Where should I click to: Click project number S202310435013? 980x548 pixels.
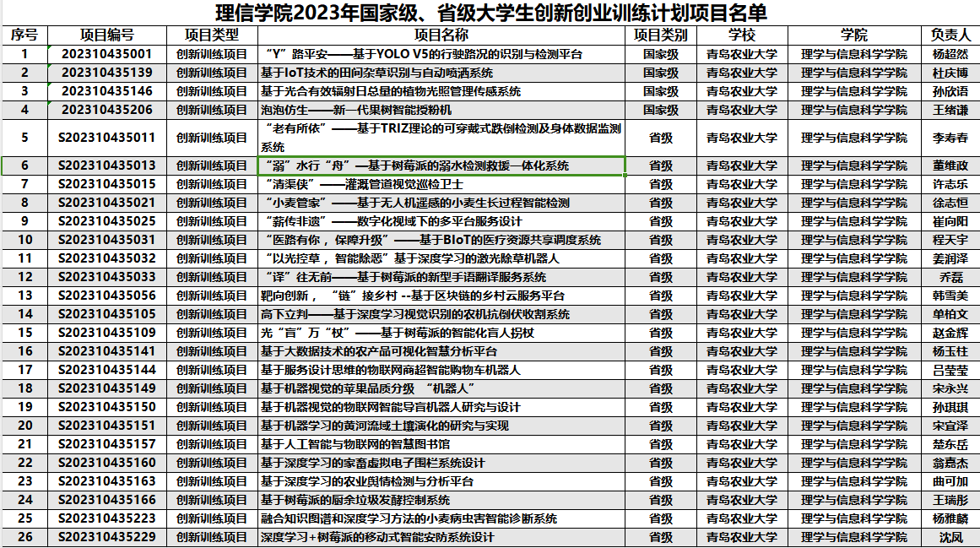point(107,165)
